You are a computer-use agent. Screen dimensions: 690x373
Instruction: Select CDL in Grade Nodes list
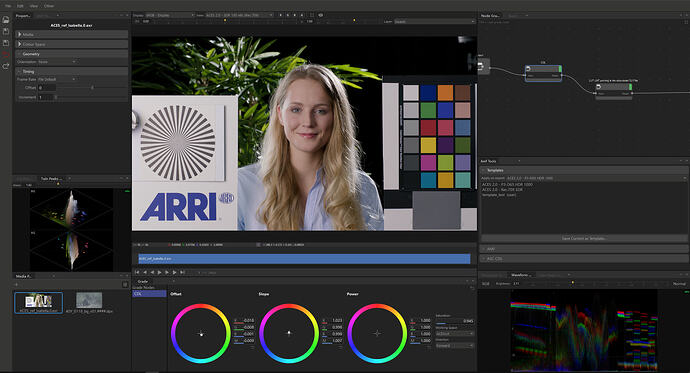[149, 293]
